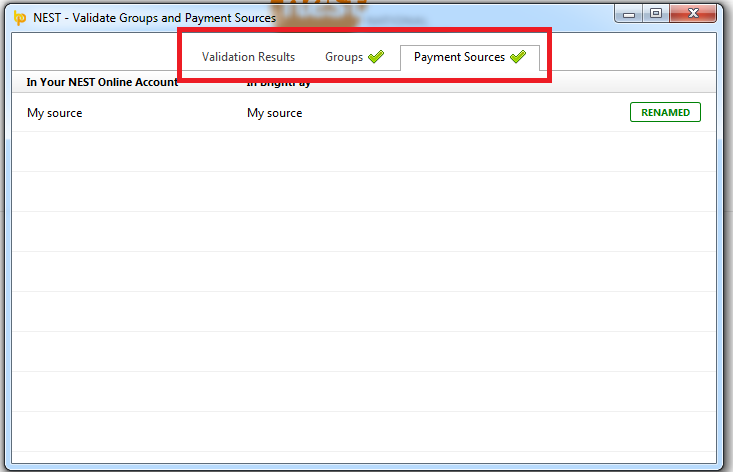This screenshot has height=472, width=733.
Task: Switch to the Validation Results tab
Action: [x=248, y=57]
